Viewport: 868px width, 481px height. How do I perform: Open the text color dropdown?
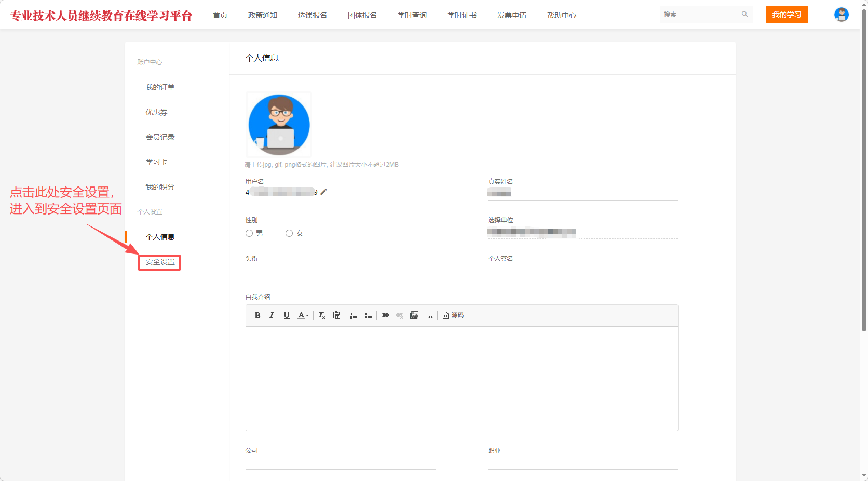pyautogui.click(x=303, y=315)
